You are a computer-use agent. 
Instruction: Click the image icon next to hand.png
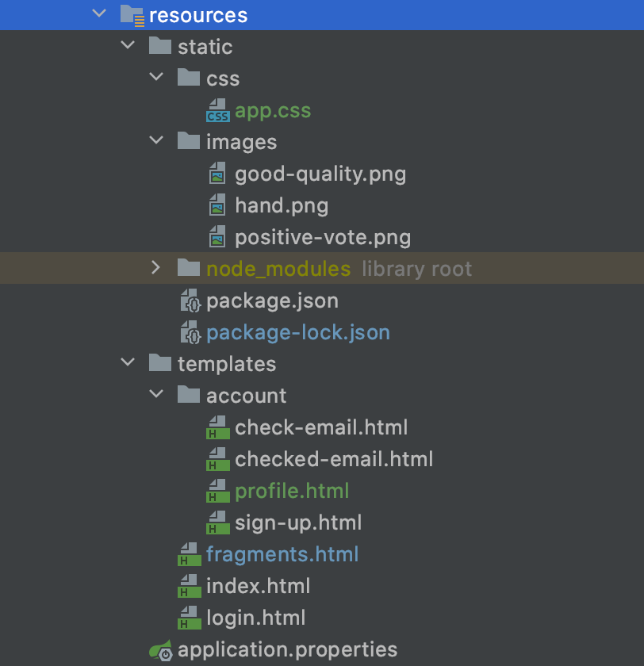[x=217, y=205]
